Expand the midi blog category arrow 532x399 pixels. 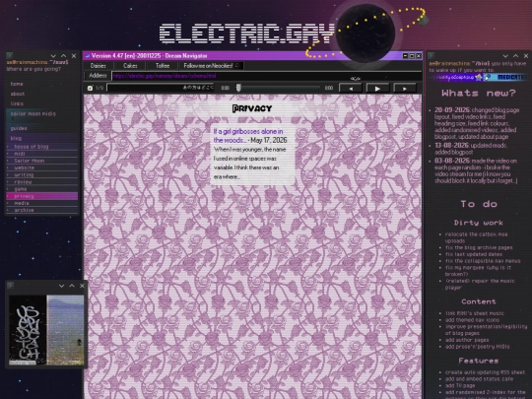pos(8,154)
